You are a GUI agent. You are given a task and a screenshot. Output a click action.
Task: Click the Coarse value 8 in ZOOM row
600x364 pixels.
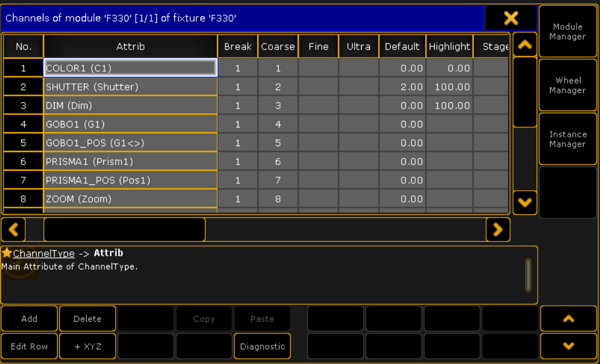(278, 199)
